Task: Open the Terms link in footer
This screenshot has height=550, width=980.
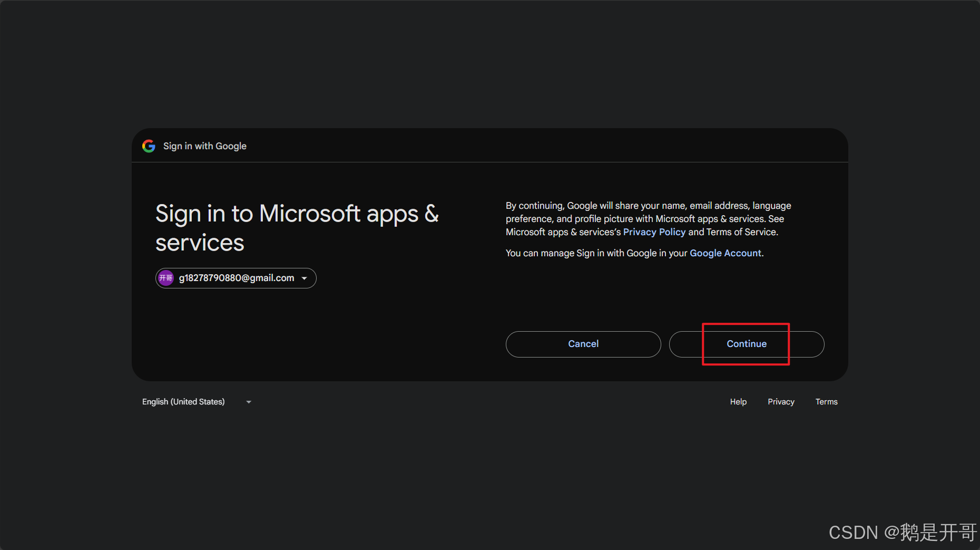Action: point(826,402)
